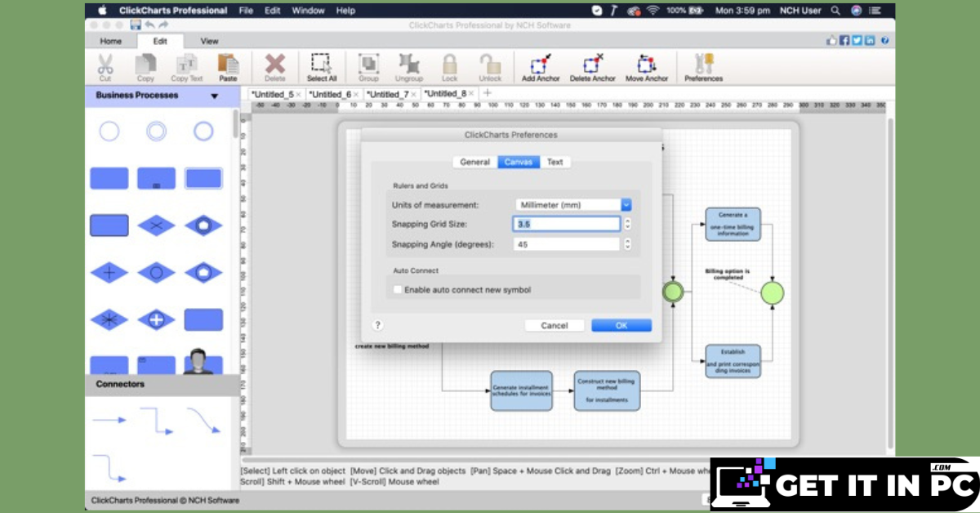This screenshot has width=980, height=513.
Task: Click the Cut scissors icon
Action: (105, 65)
